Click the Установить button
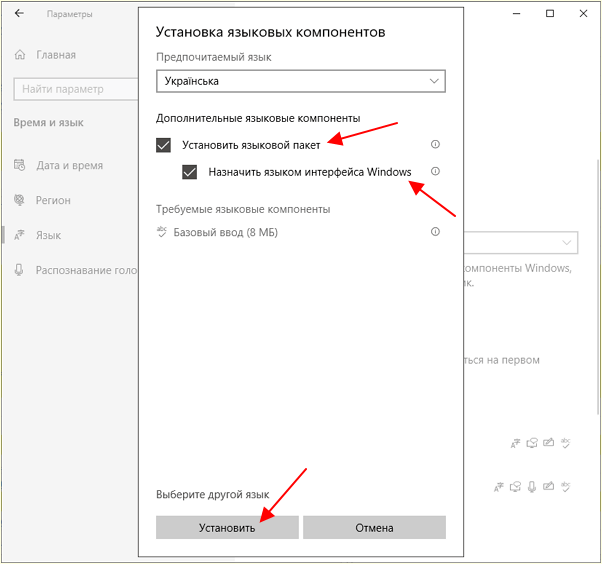Image resolution: width=602 pixels, height=564 pixels. [227, 528]
